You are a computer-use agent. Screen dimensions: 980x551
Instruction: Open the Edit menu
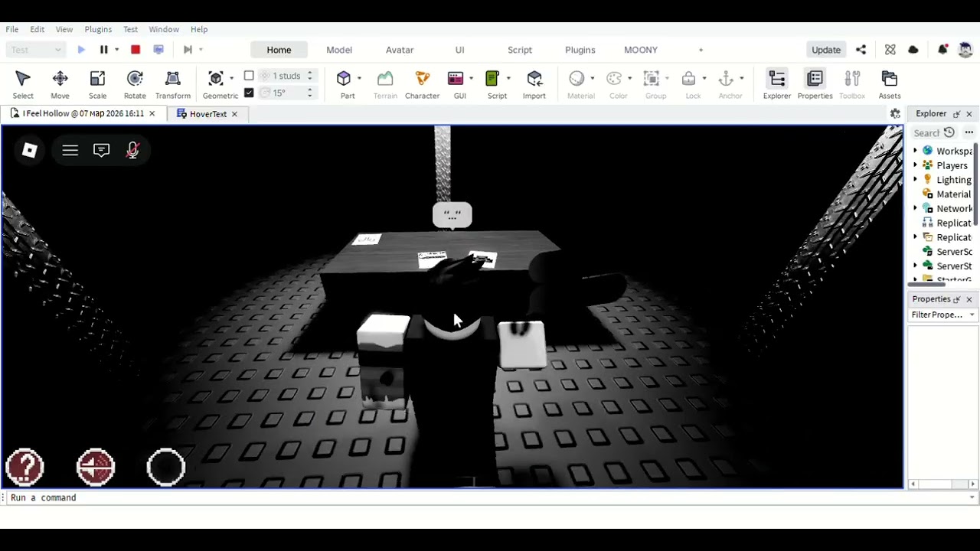(38, 29)
